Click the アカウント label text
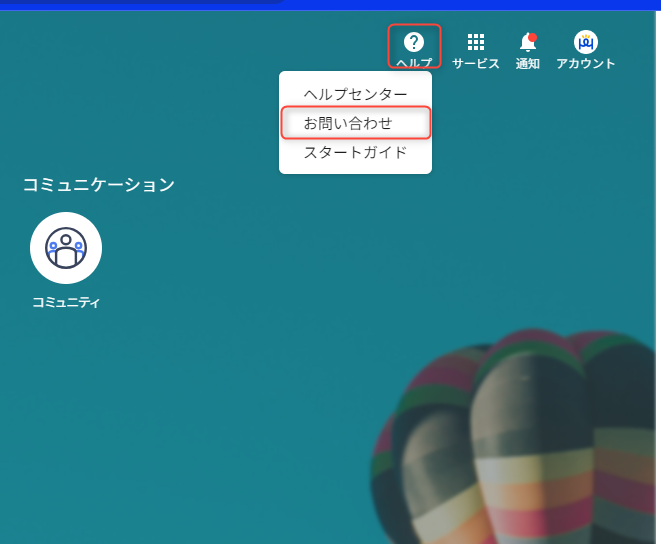This screenshot has height=544, width=661. (x=586, y=64)
